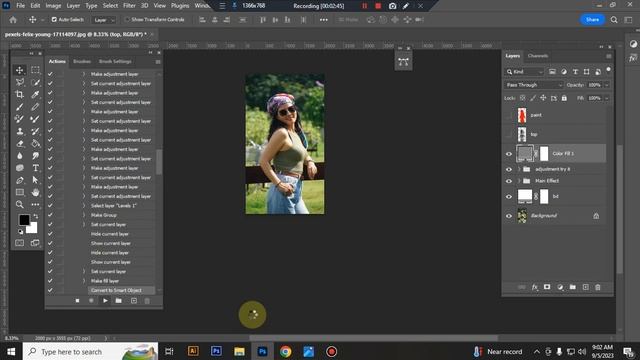Screen dimensions: 640x360
Task: Toggle Auto-Select checkbox
Action: [54, 20]
